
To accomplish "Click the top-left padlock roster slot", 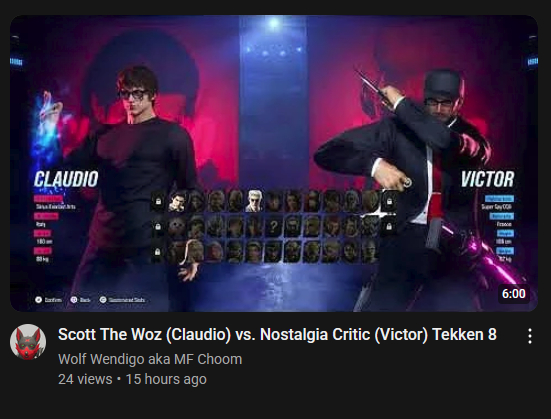I will (158, 201).
